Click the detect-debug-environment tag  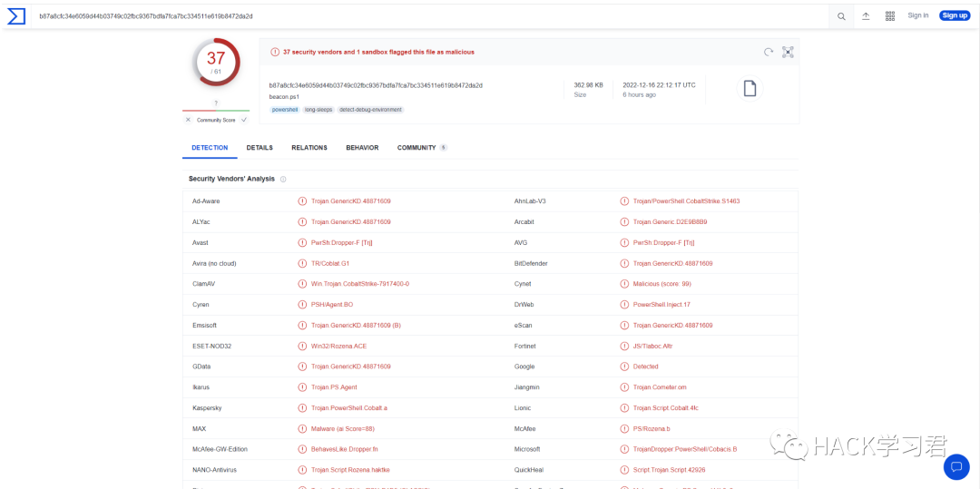click(370, 109)
